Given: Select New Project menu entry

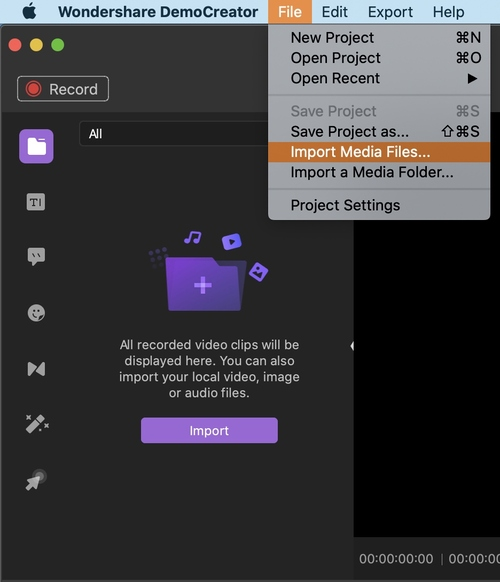Looking at the screenshot, I should [379, 37].
